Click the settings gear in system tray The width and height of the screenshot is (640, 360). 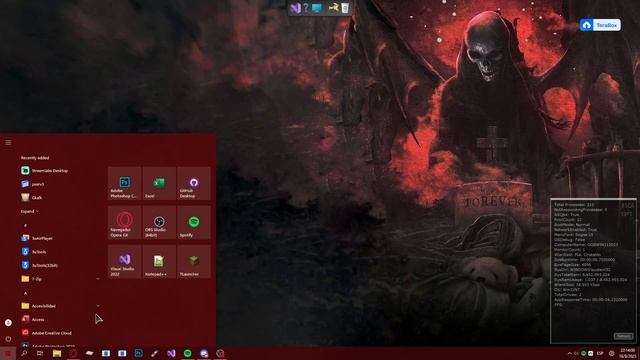pos(611,353)
